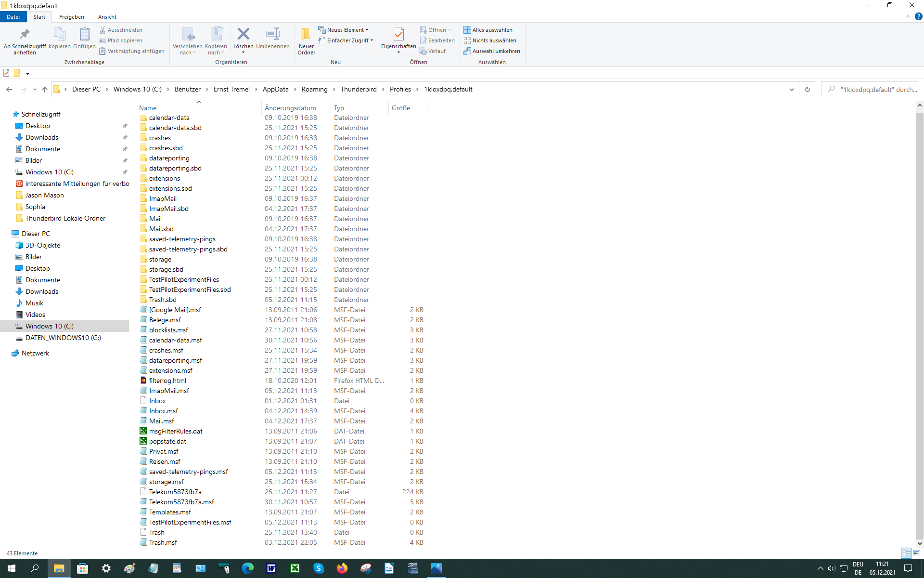Viewport: 924px width, 578px height.
Task: Switch to large icons view toggle
Action: [917, 553]
